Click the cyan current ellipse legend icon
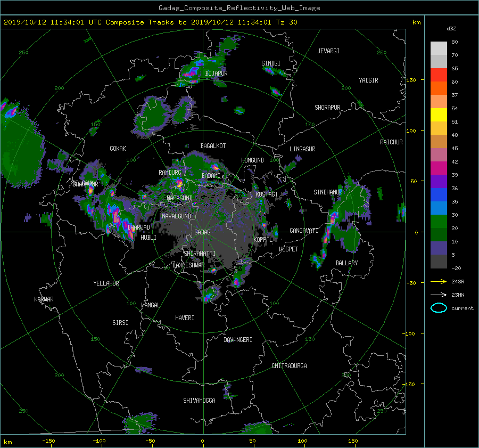The image size is (479, 448). 439,308
